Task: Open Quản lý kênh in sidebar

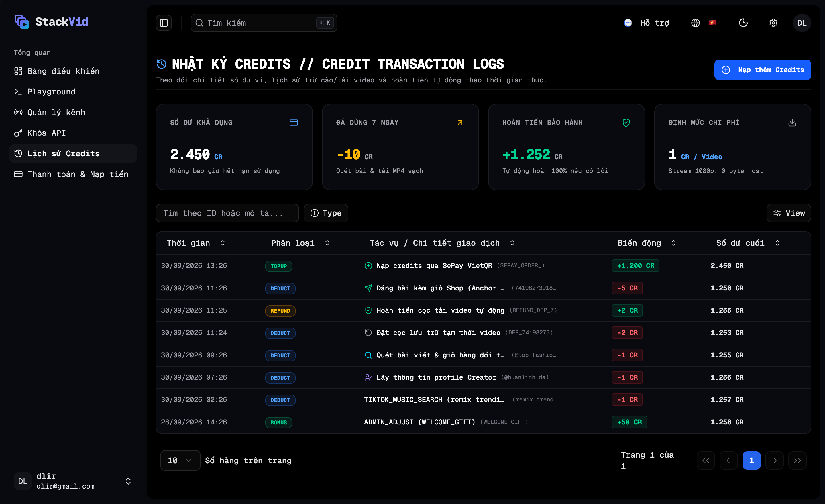Action: [x=73, y=112]
